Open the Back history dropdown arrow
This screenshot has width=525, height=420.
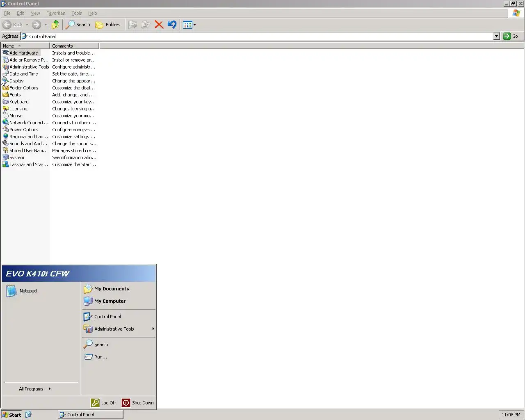click(27, 25)
